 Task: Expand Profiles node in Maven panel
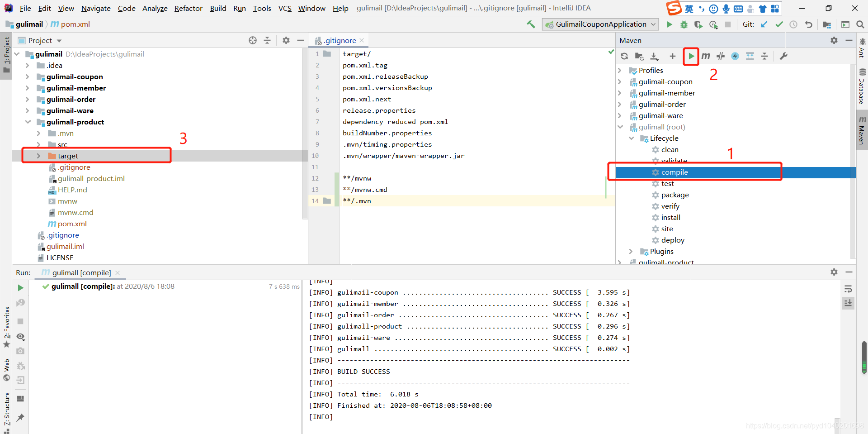(620, 71)
